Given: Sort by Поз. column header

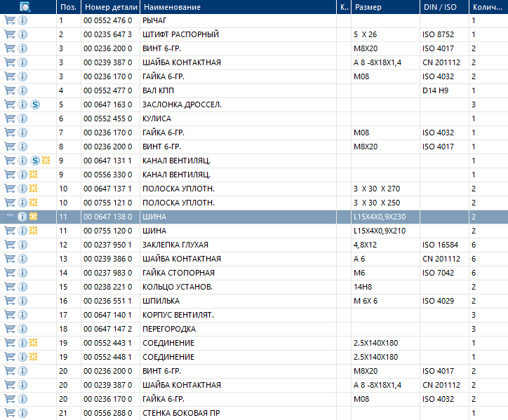Looking at the screenshot, I should [x=69, y=7].
